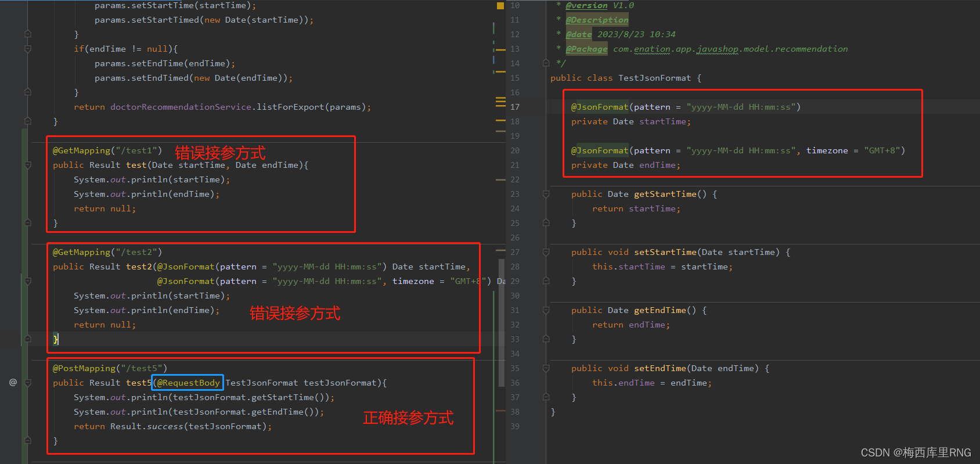Click the @GetMapping("/test1") annotation
The height and width of the screenshot is (464, 980).
pos(107,150)
